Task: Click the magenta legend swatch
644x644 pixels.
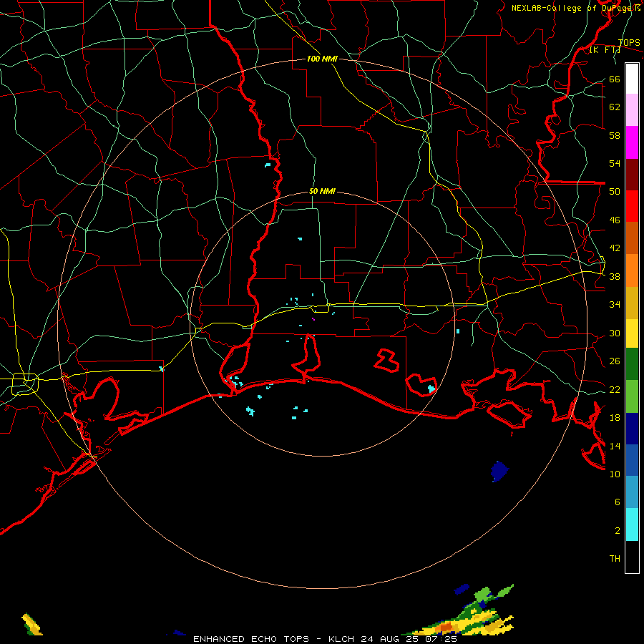Action: (x=632, y=142)
